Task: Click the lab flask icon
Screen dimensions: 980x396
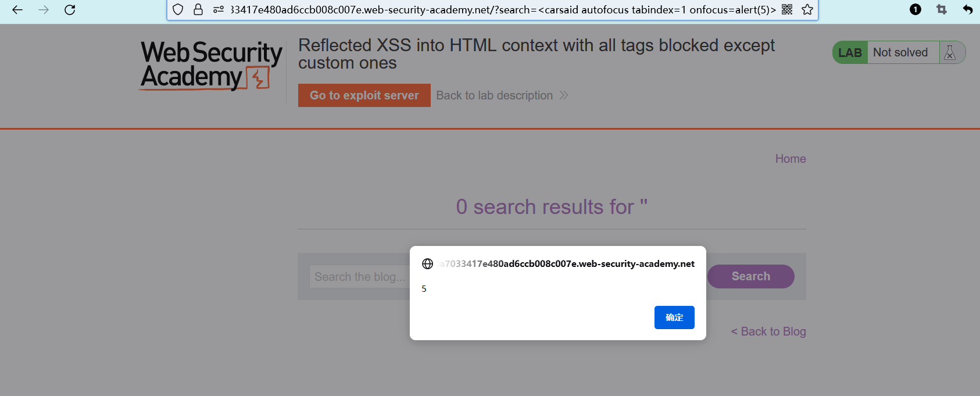Action: click(950, 52)
